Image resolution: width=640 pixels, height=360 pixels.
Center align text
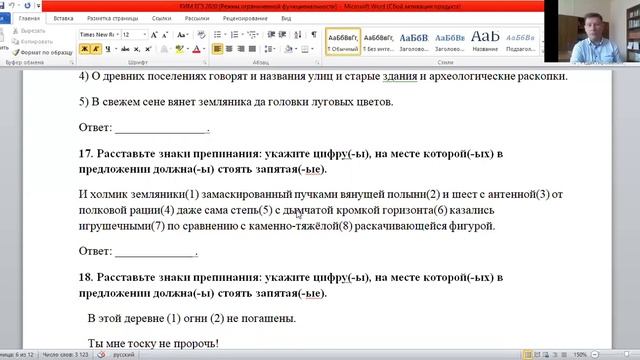[229, 49]
